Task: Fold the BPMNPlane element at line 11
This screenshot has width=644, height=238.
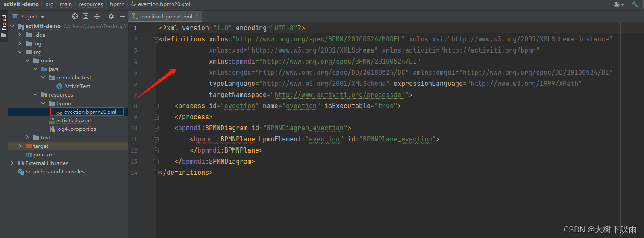Action: (x=156, y=139)
